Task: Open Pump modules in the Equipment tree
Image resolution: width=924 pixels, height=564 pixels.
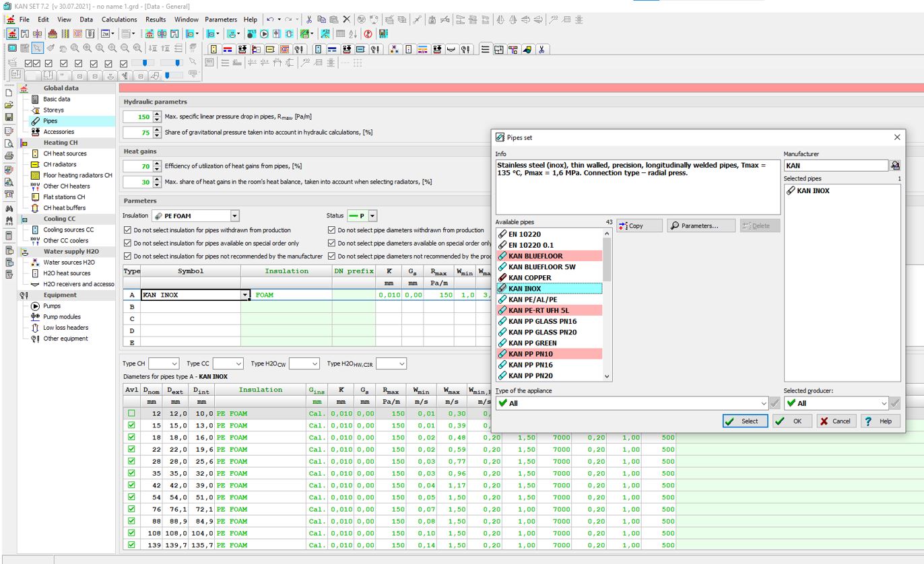Action: click(x=61, y=316)
